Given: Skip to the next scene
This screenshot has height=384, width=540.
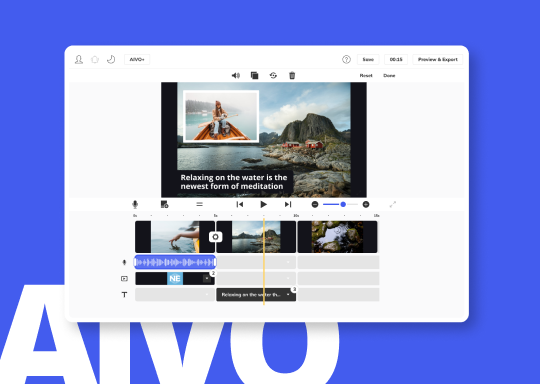Looking at the screenshot, I should point(288,205).
